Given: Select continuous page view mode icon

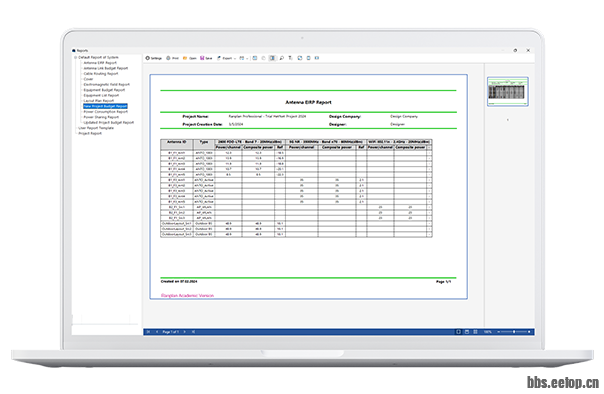Looking at the screenshot, I should [467, 332].
